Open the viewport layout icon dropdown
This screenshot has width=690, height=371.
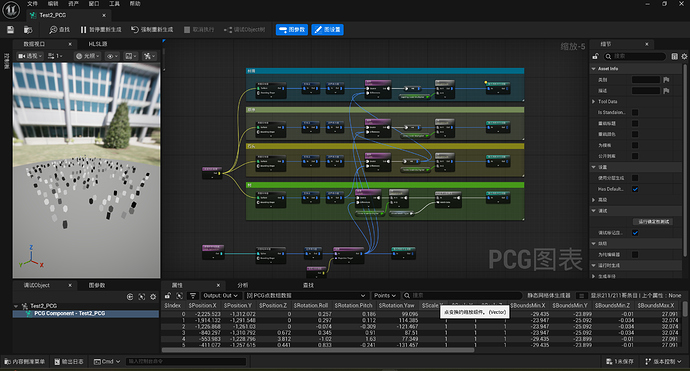point(149,56)
